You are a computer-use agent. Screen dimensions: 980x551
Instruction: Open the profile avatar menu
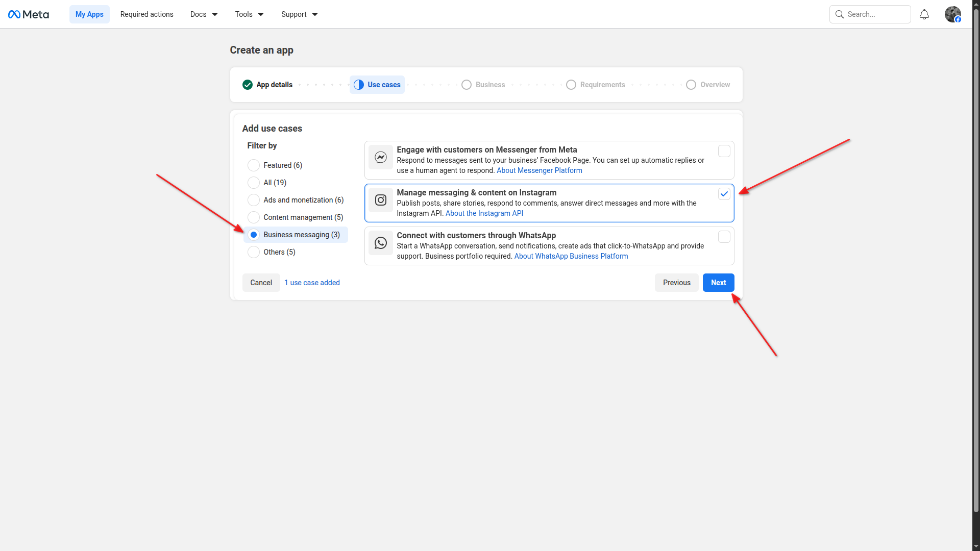(952, 14)
